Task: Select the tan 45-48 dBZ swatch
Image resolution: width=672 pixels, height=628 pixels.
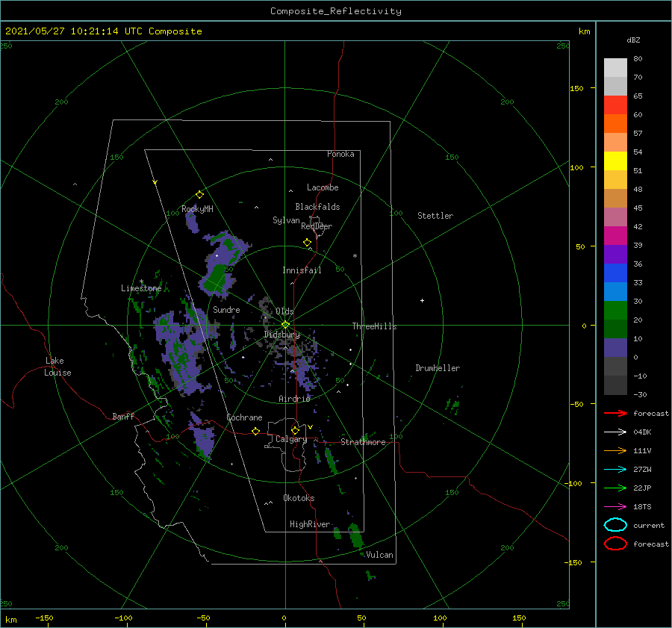Action: click(615, 198)
